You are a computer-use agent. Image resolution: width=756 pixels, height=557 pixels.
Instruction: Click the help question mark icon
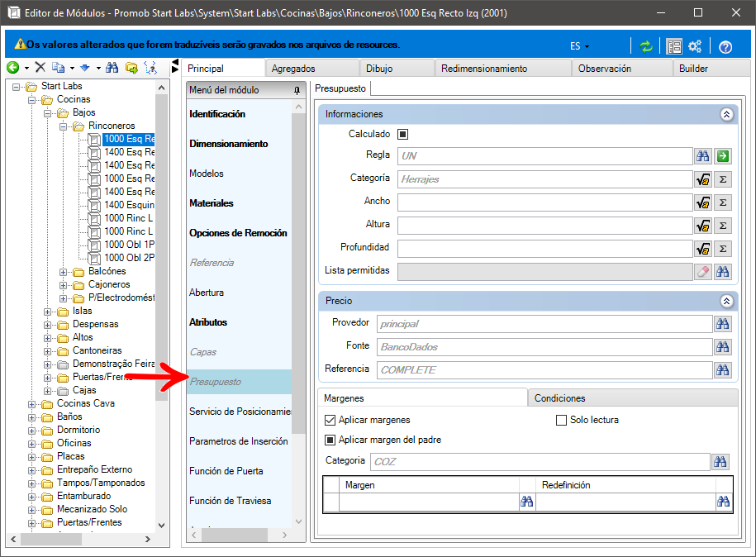[x=725, y=47]
